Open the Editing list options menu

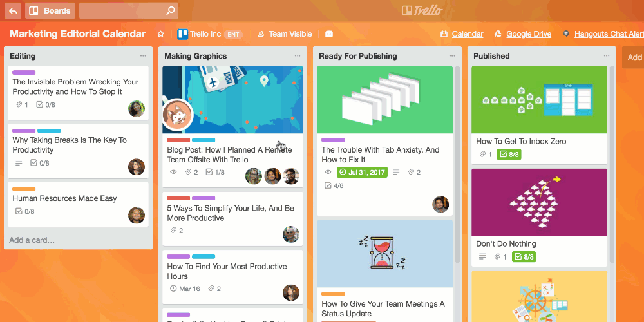(143, 56)
